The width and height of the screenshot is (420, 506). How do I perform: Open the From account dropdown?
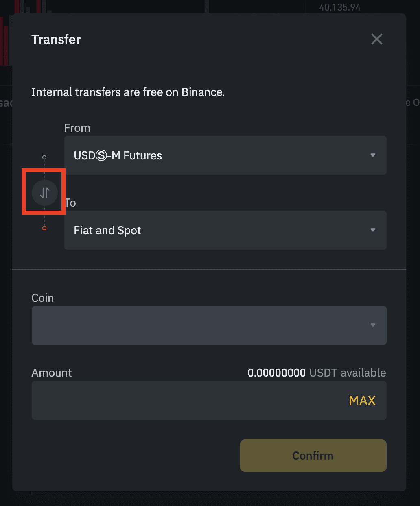point(225,155)
